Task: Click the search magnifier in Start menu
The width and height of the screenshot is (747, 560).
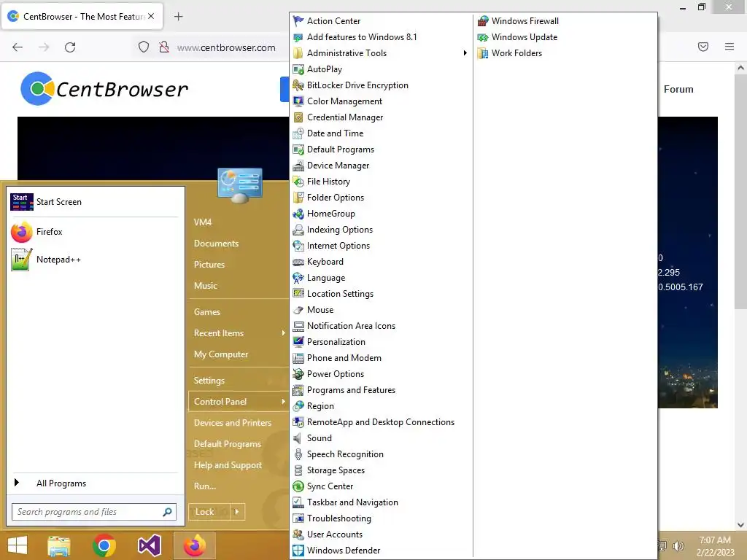Action: (x=167, y=512)
